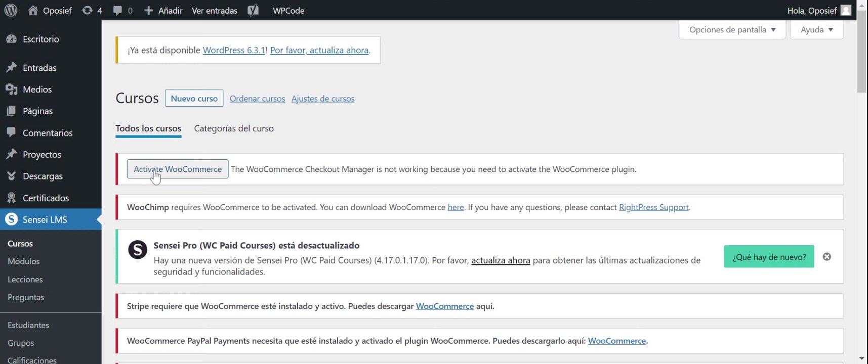Click the ¿Qué hay de nuevo? button
This screenshot has width=868, height=364.
tap(769, 257)
